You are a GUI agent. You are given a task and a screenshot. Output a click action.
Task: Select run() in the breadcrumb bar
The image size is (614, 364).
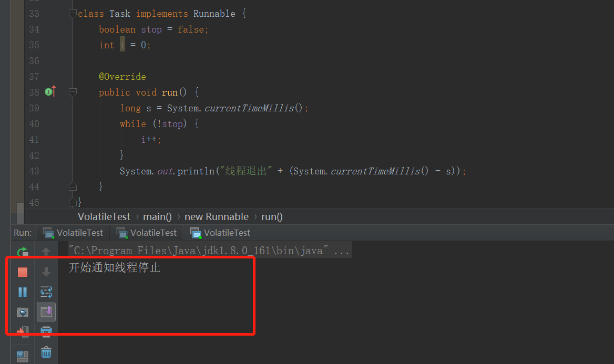click(x=272, y=217)
